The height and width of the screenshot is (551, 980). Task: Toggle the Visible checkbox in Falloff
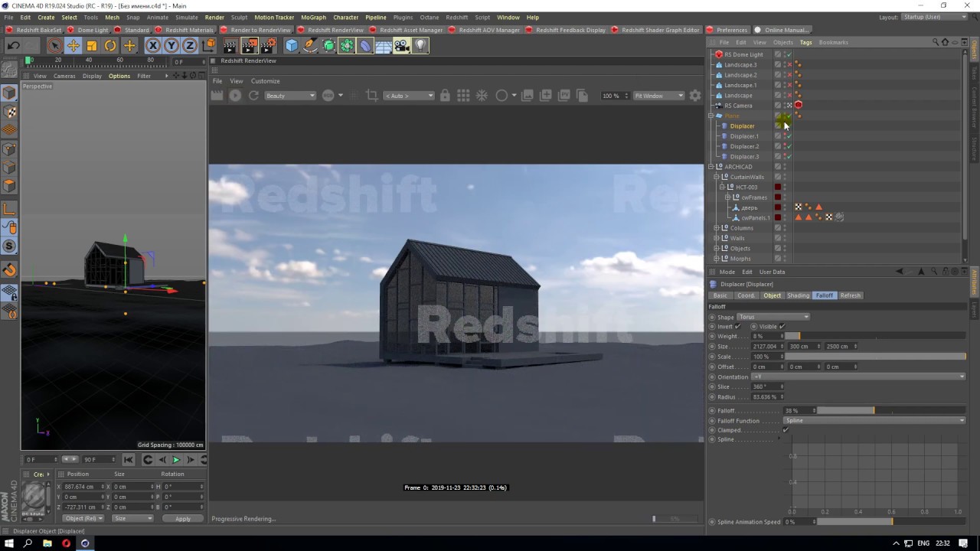point(782,326)
